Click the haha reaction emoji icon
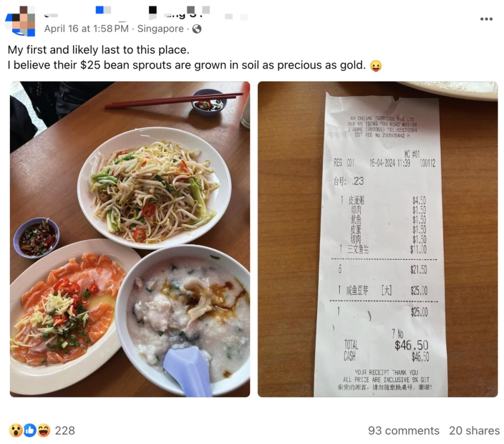This screenshot has width=504, height=444. pyautogui.click(x=43, y=430)
